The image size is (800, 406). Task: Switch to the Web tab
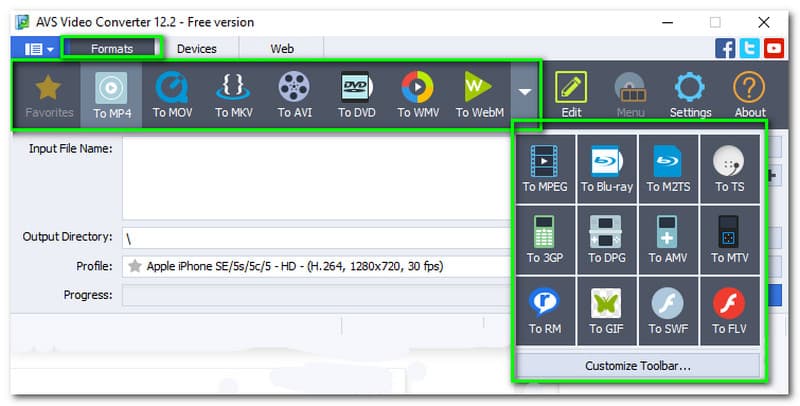282,49
